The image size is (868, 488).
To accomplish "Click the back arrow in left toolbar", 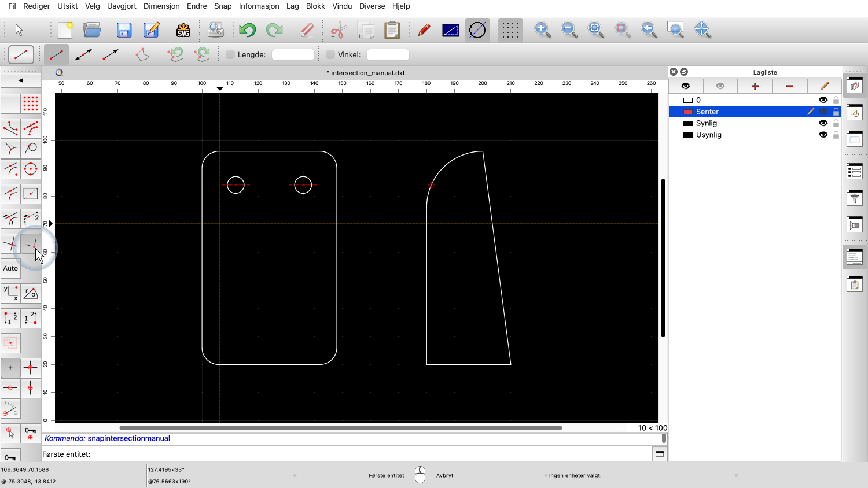I will (21, 80).
